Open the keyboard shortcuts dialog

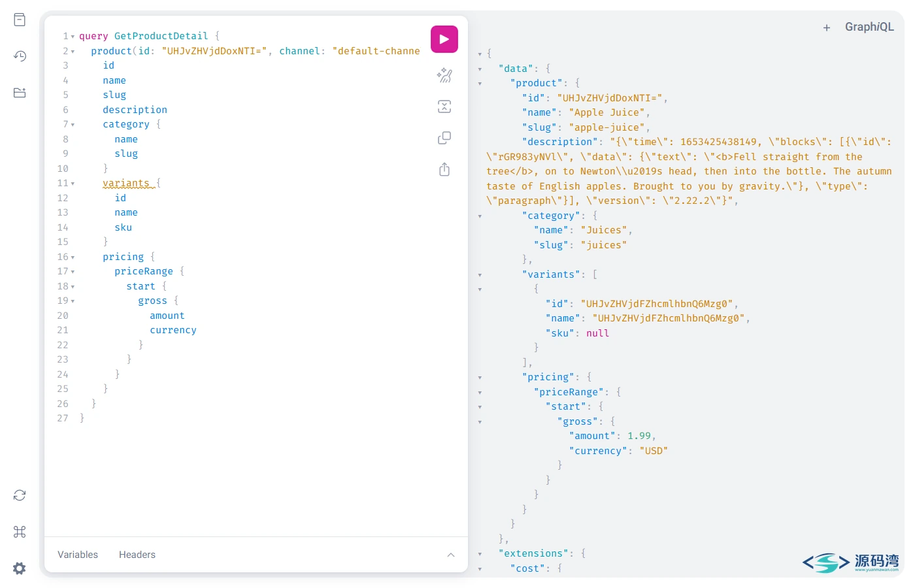(20, 532)
